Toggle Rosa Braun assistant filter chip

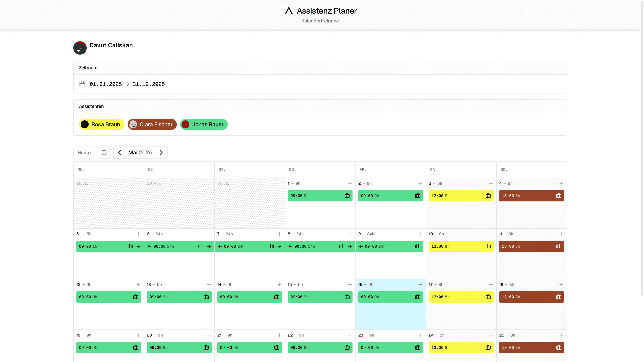(x=101, y=124)
